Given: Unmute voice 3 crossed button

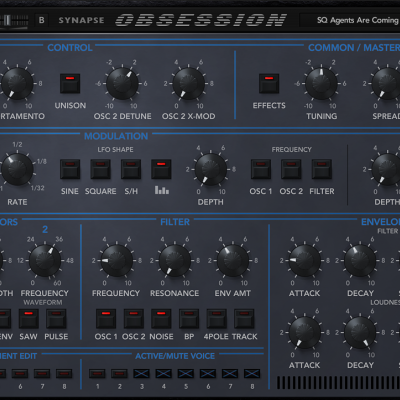Looking at the screenshot, I should (x=141, y=373).
